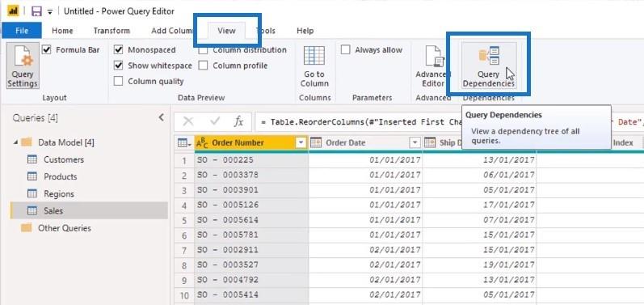The width and height of the screenshot is (644, 305).
Task: Enable Column distribution checkbox
Action: pos(203,49)
